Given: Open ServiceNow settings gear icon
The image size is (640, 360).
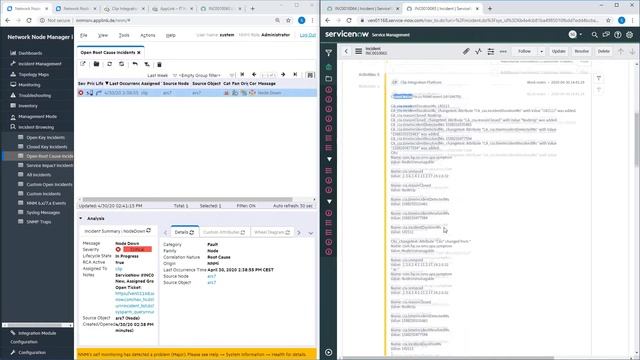Looking at the screenshot, I should 630,35.
